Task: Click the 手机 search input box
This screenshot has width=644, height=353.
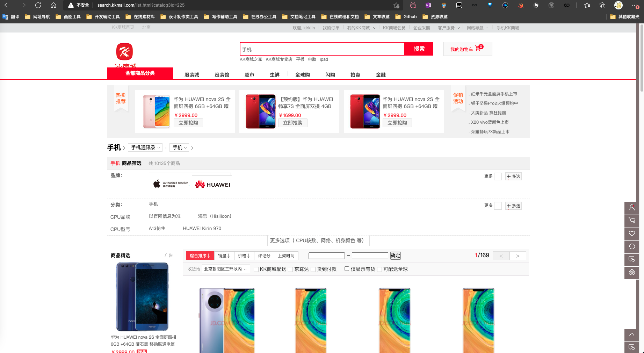Action: (x=322, y=49)
